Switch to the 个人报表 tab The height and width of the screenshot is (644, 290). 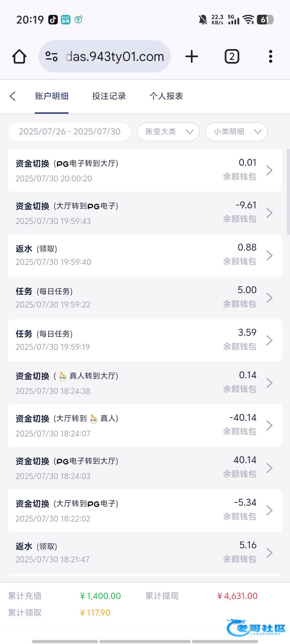(166, 96)
